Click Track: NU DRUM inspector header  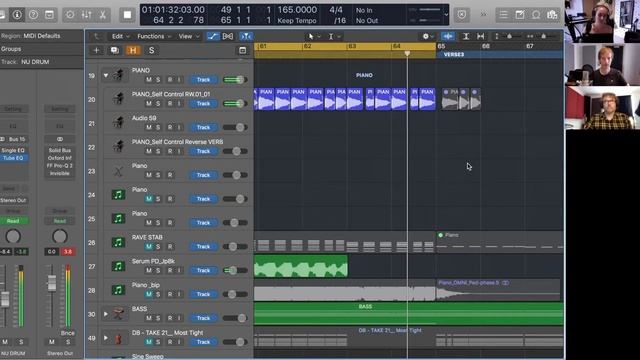coord(42,62)
